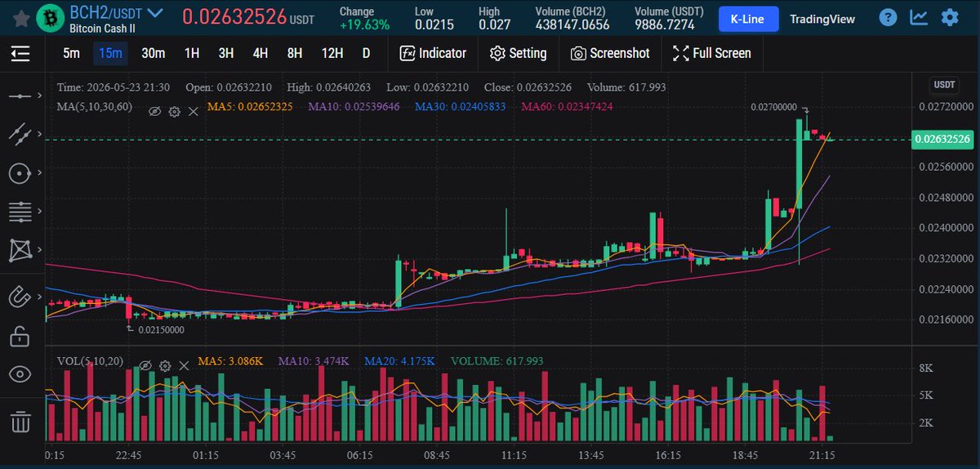Screen dimensions: 980x469
Task: Select the K-Line chart mode
Action: pyautogui.click(x=748, y=18)
